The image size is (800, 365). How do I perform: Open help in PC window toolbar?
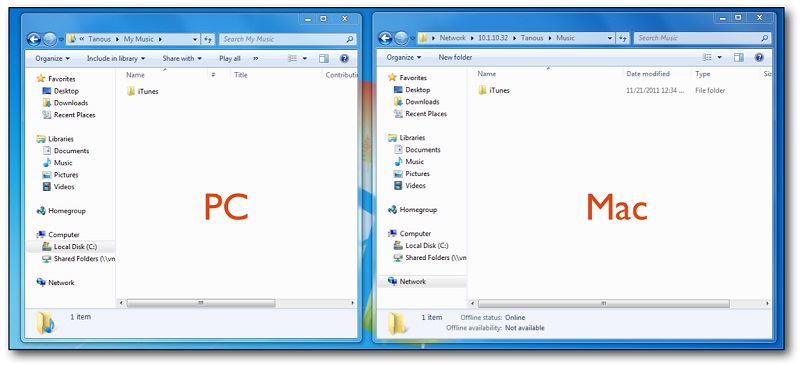click(344, 59)
